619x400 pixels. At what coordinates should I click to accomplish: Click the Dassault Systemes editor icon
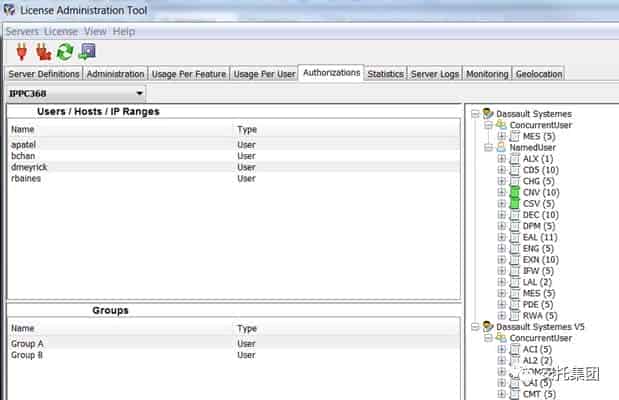tap(488, 114)
